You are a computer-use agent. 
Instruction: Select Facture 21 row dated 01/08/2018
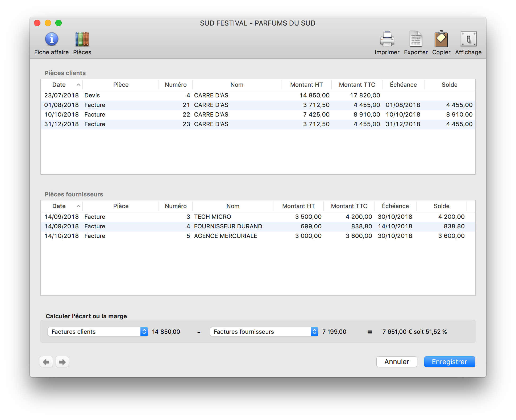click(x=258, y=105)
